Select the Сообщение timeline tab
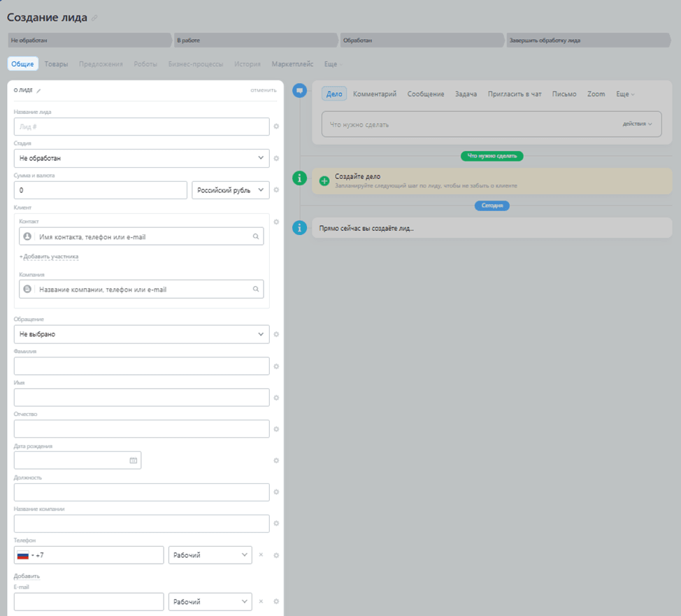The width and height of the screenshot is (681, 616). 426,94
